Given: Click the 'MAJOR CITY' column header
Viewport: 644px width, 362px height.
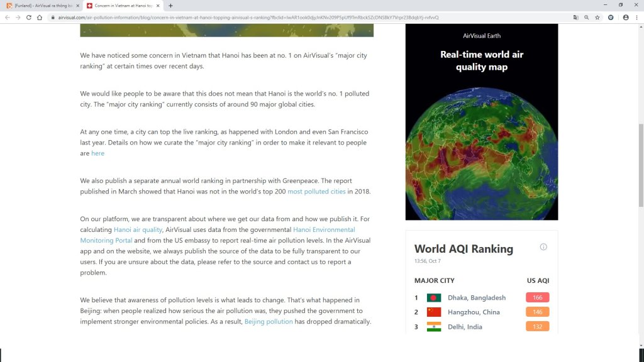Looking at the screenshot, I should tap(434, 281).
